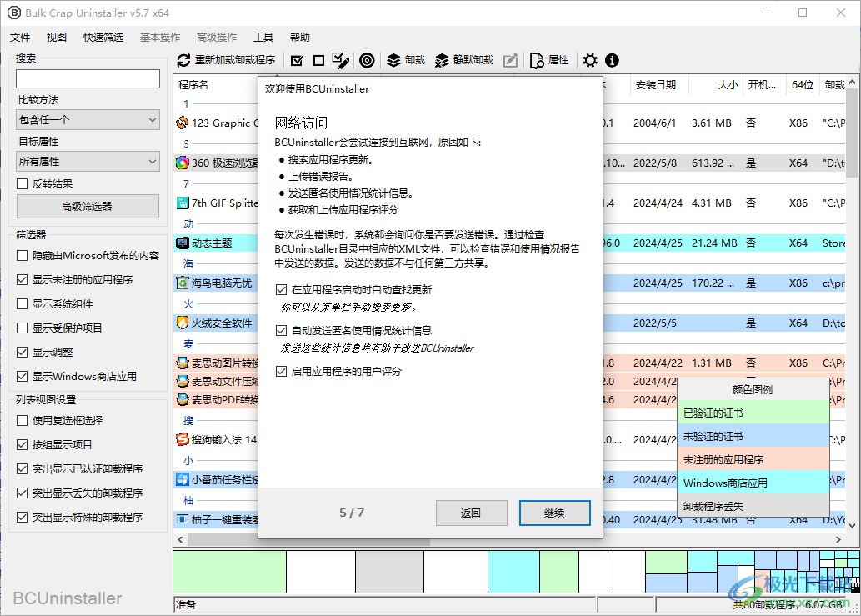Click inside the 搜索 input field

(x=87, y=78)
